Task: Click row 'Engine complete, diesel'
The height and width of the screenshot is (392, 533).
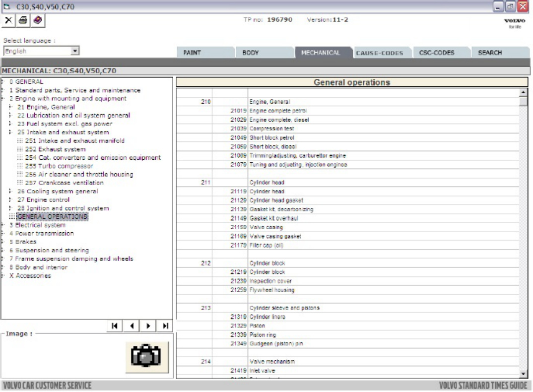Action: [x=348, y=120]
